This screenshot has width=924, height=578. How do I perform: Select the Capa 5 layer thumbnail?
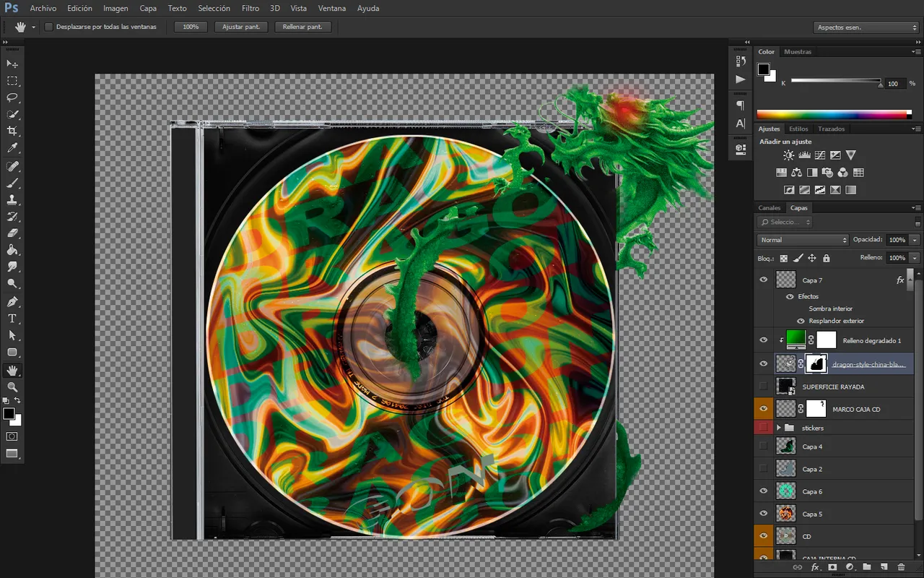click(x=785, y=514)
